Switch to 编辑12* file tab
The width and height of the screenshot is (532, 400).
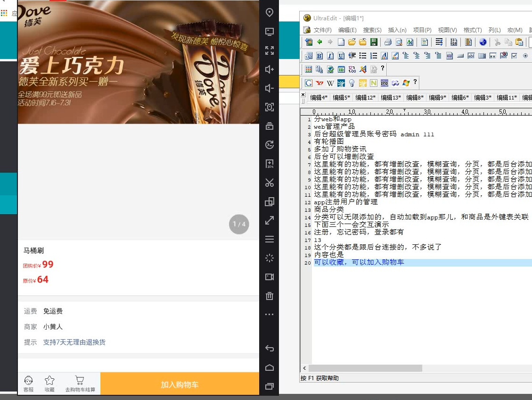pos(365,98)
